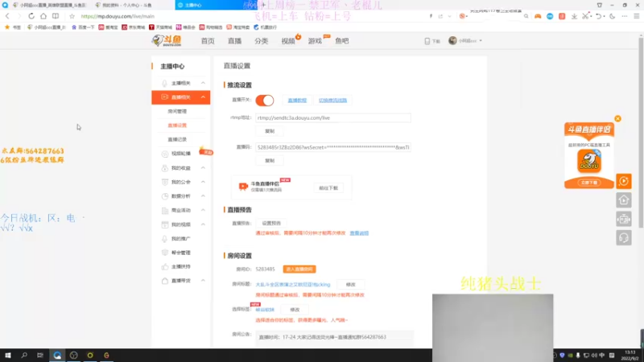Open the 直播教程 tutorial link
Viewport: 644px width, 362px height.
(x=297, y=100)
